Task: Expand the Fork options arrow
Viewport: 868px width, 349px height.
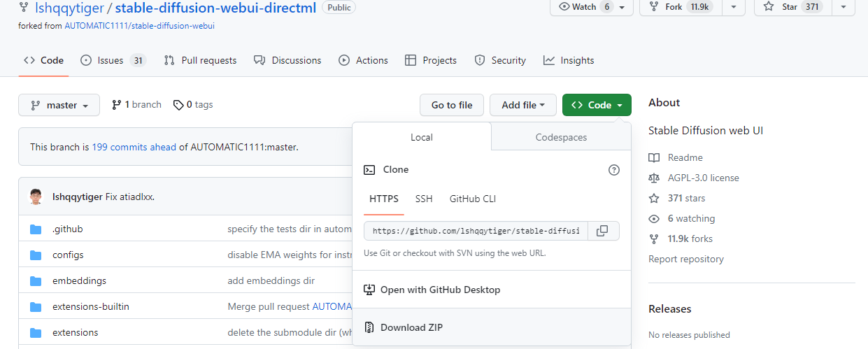Action: coord(733,7)
